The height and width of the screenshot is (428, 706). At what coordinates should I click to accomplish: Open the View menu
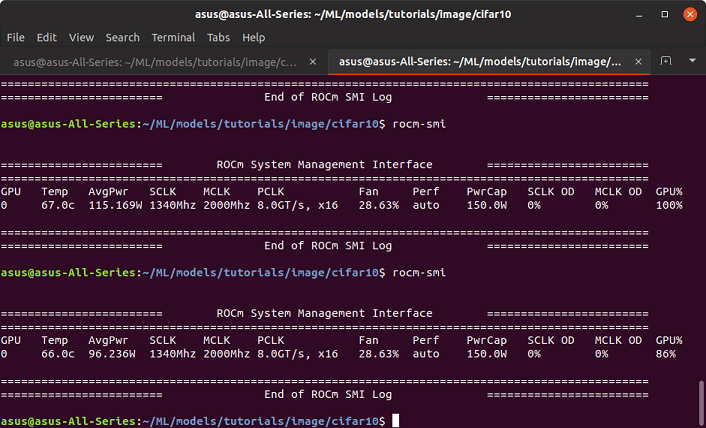(81, 38)
